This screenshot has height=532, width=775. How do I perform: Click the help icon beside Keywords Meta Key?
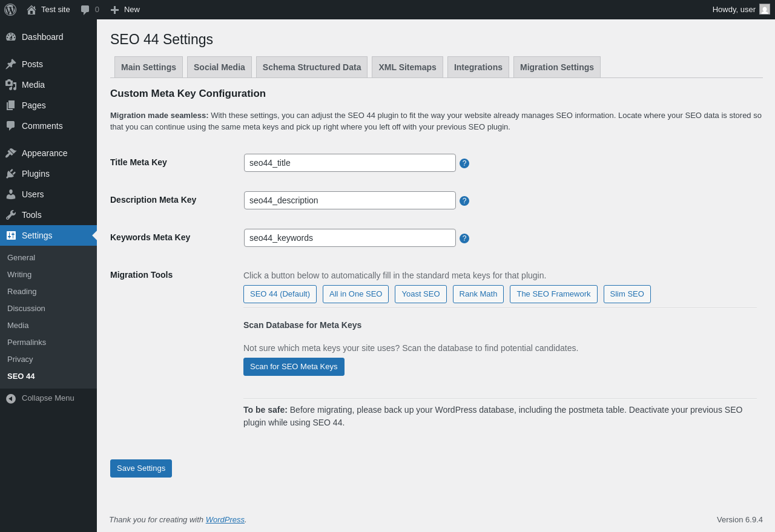[x=464, y=238]
